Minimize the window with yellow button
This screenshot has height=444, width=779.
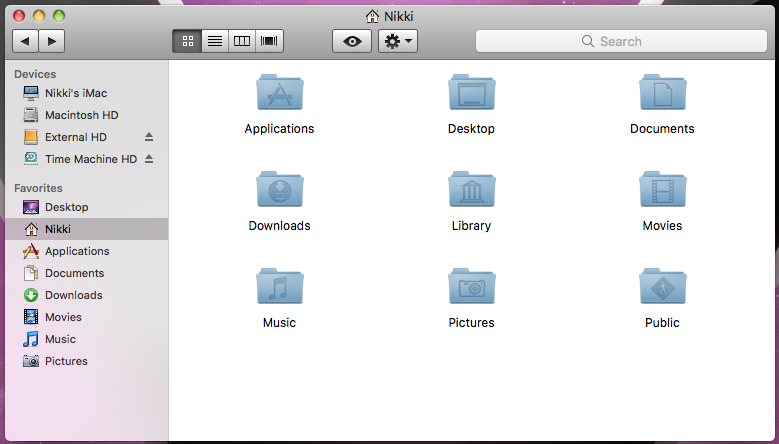39,16
